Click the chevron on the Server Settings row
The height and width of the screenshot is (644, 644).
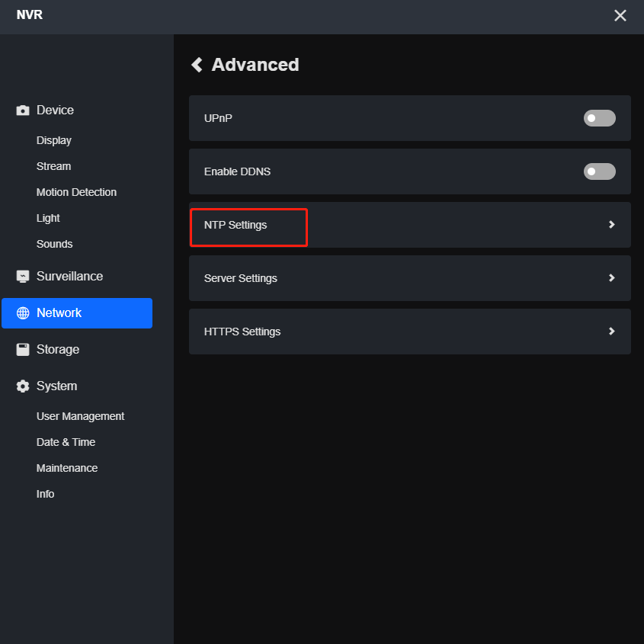point(611,278)
